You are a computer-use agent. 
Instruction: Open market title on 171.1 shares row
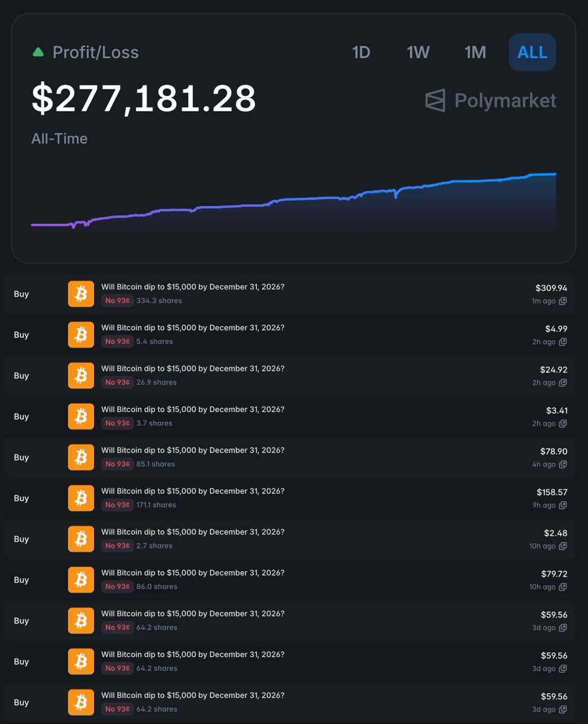[x=193, y=491]
